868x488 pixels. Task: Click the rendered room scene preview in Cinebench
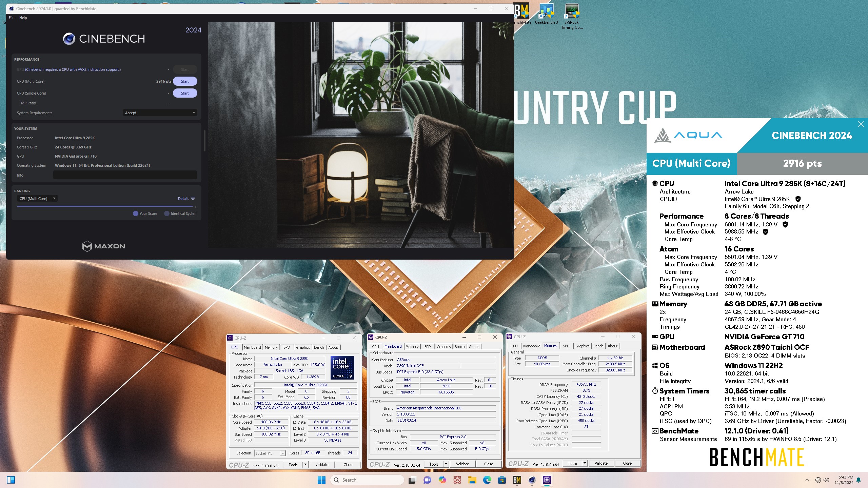point(360,135)
